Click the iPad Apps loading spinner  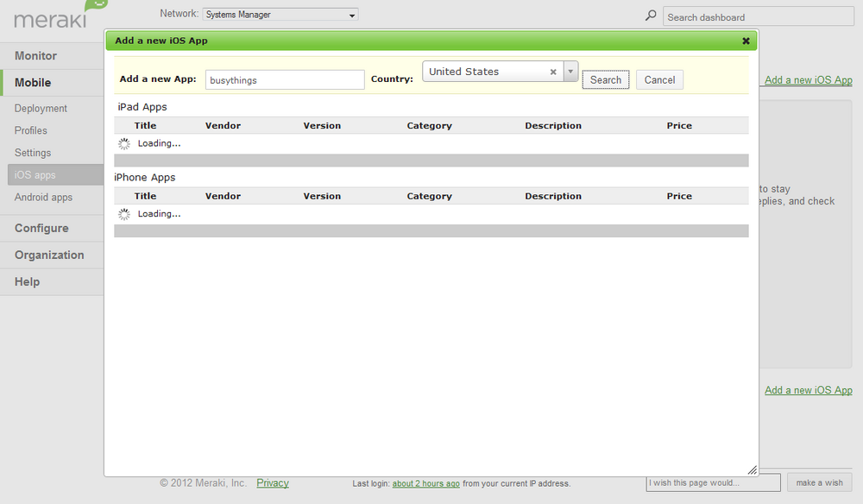click(x=124, y=143)
